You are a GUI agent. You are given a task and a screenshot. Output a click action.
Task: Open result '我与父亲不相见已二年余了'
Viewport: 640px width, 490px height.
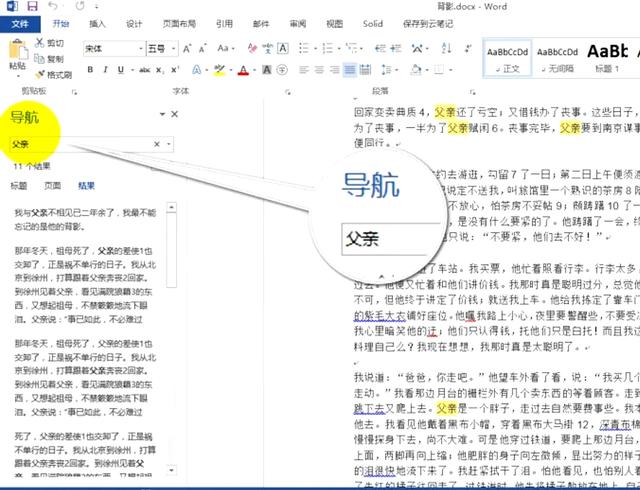pos(85,219)
